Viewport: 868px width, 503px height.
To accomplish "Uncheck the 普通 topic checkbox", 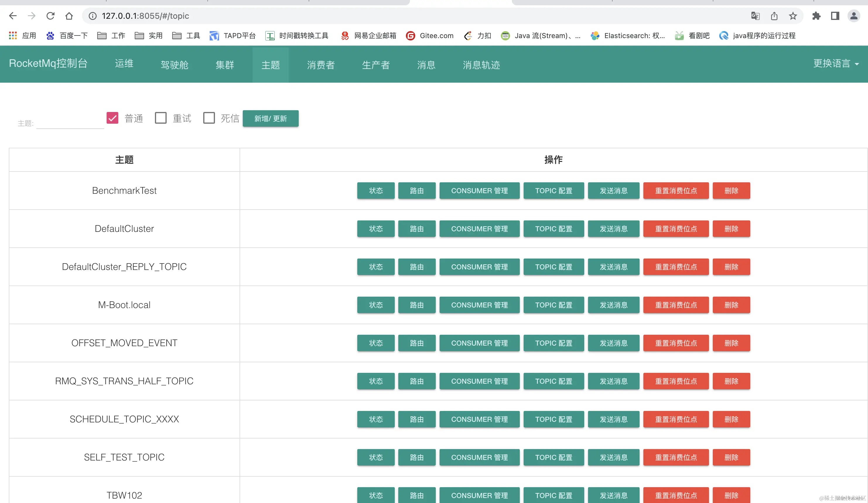I will tap(113, 118).
